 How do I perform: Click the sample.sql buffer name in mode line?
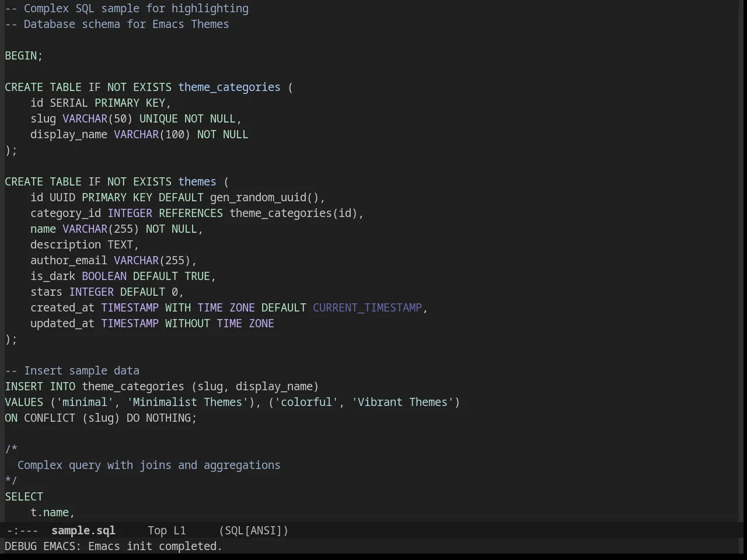tap(83, 530)
